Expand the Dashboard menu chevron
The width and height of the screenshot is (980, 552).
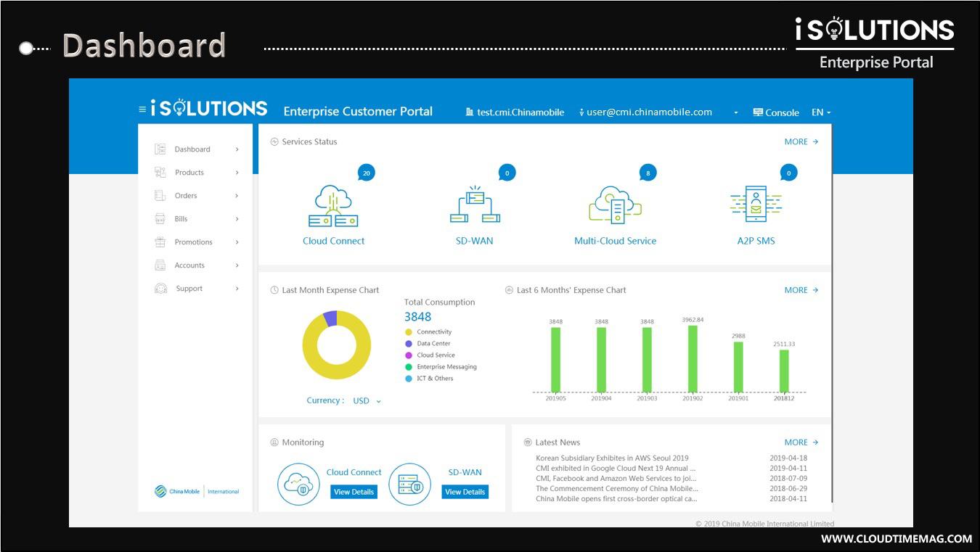(237, 149)
